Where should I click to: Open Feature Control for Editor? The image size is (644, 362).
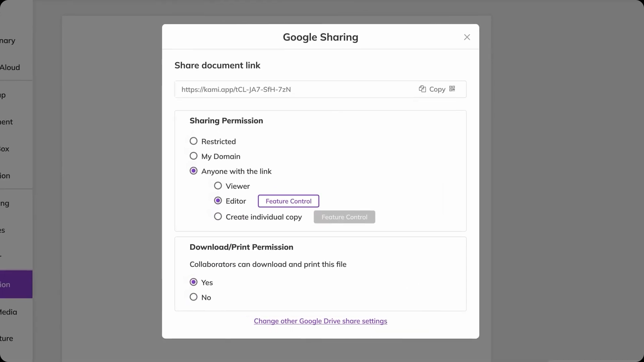coord(288,201)
